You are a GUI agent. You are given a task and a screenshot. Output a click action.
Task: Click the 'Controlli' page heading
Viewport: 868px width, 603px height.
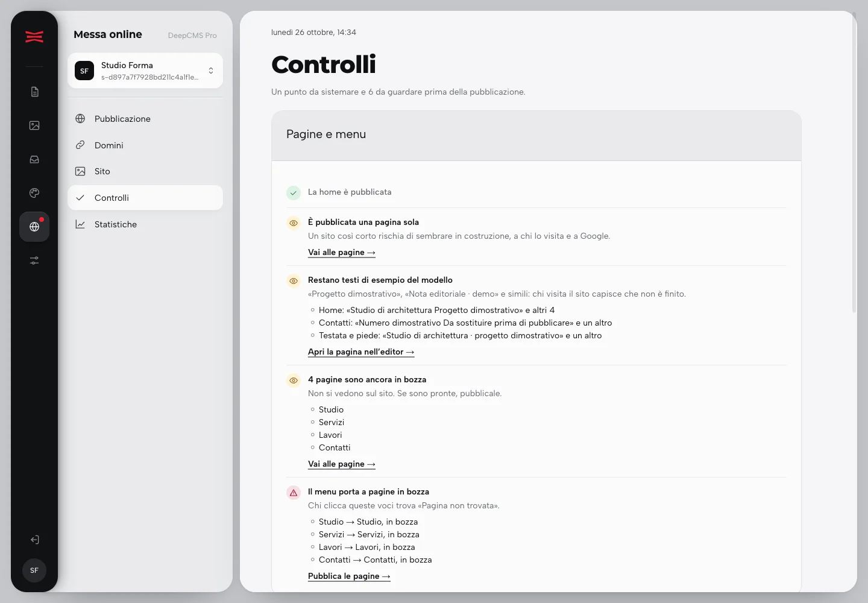[x=324, y=65]
